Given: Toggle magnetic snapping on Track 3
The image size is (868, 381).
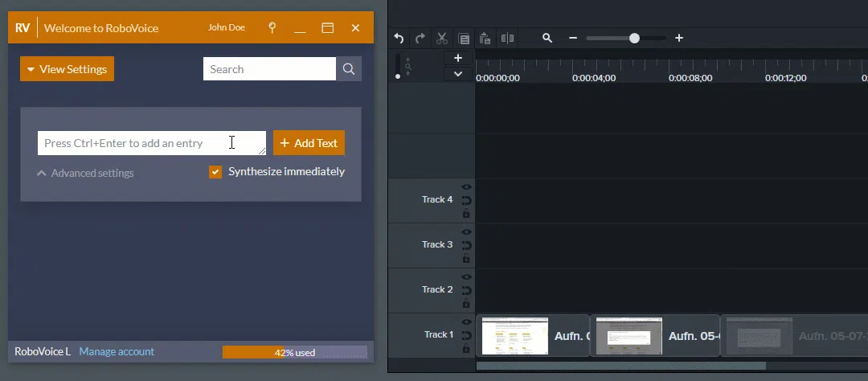Looking at the screenshot, I should [466, 245].
